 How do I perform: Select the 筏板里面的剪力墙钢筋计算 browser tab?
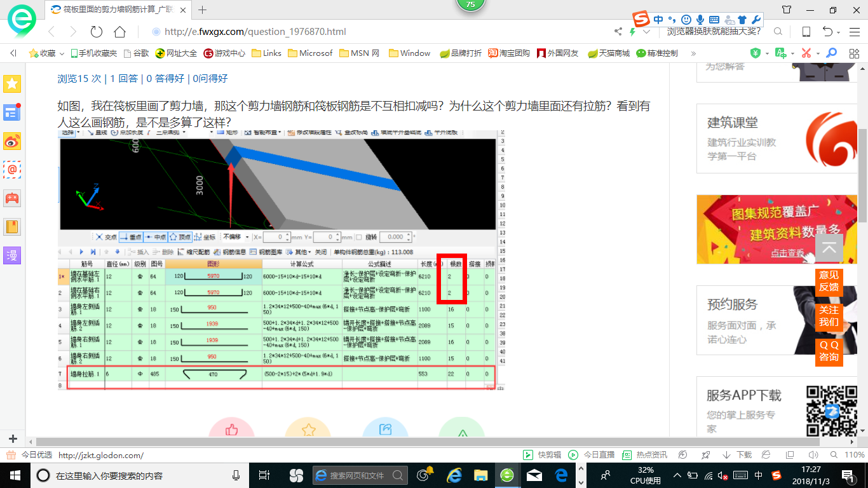click(119, 10)
